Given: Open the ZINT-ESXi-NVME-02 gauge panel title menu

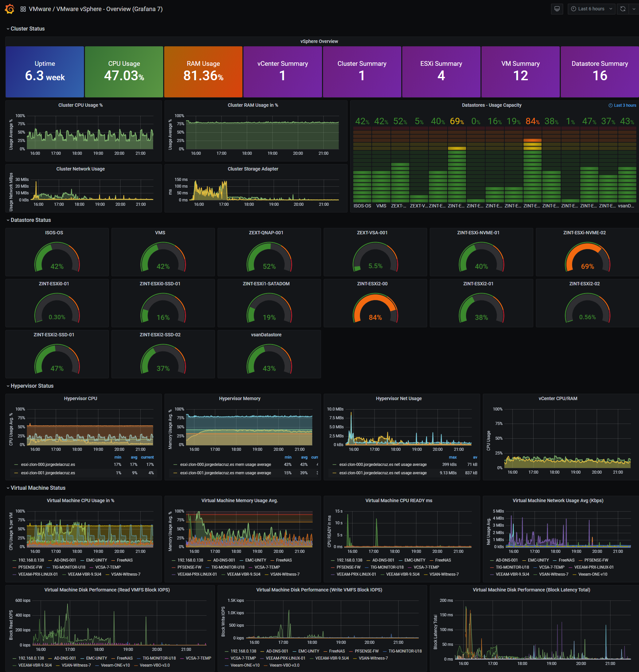Looking at the screenshot, I should tap(585, 233).
